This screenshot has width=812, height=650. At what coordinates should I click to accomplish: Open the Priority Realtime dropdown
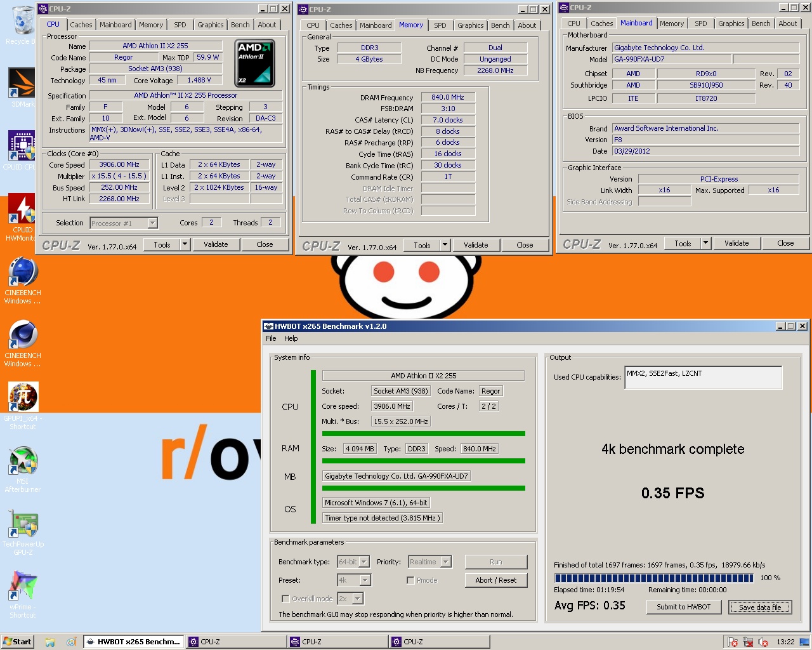446,562
